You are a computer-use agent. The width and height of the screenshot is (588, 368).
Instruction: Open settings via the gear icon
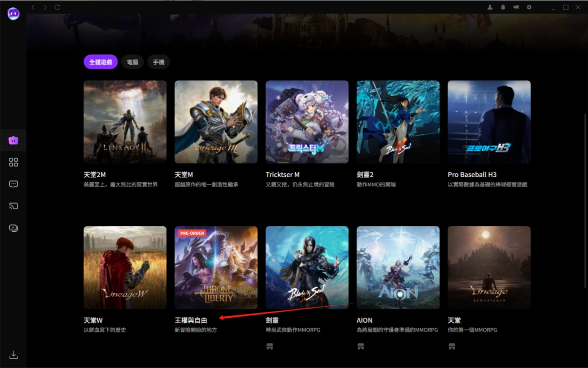click(529, 7)
